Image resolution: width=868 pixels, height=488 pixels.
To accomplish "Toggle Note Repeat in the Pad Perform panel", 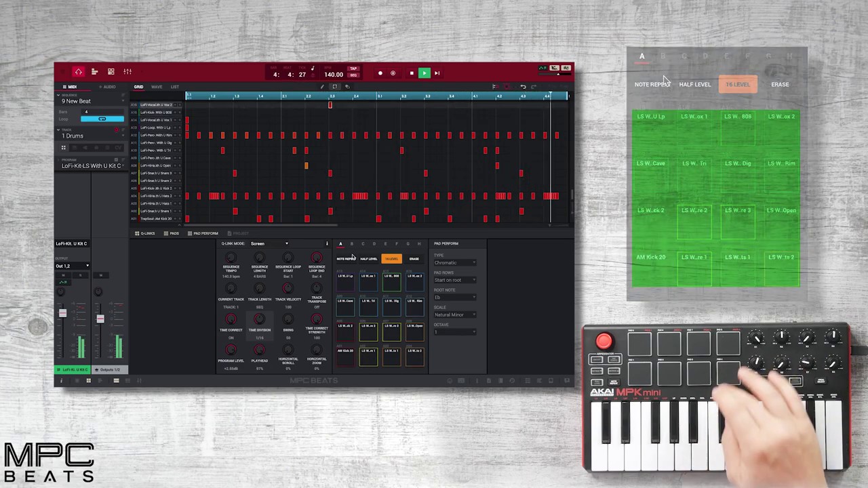I will coord(346,259).
